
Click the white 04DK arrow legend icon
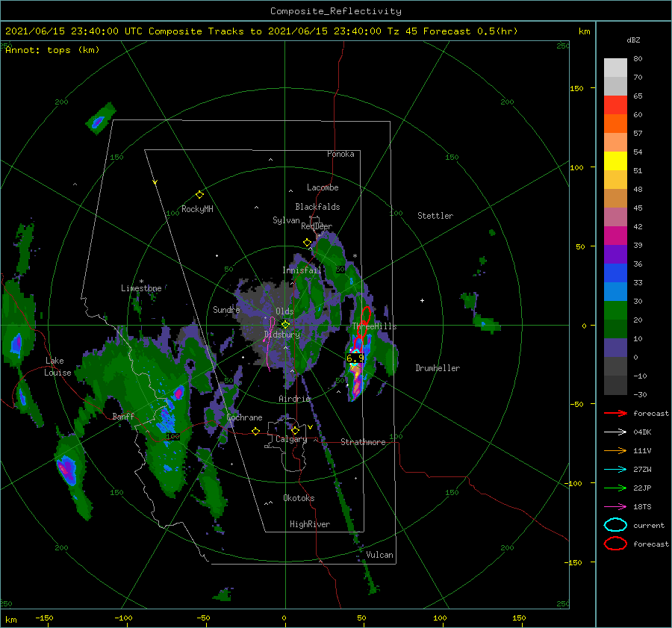coord(615,432)
